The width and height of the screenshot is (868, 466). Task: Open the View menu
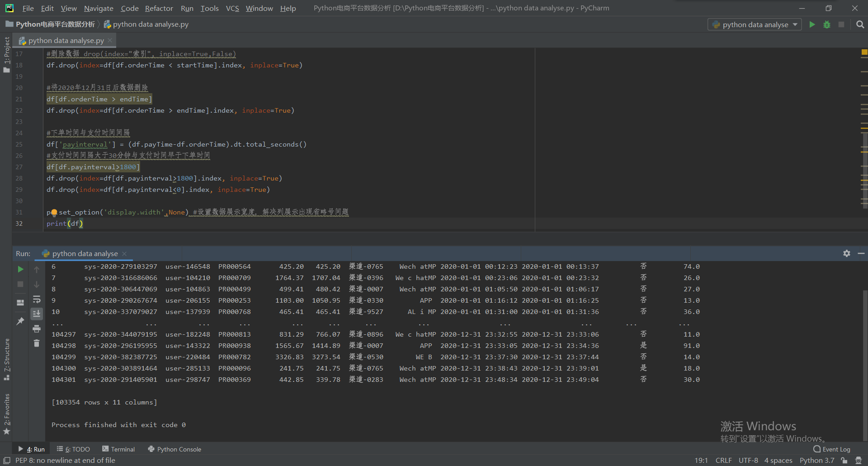[x=69, y=8]
